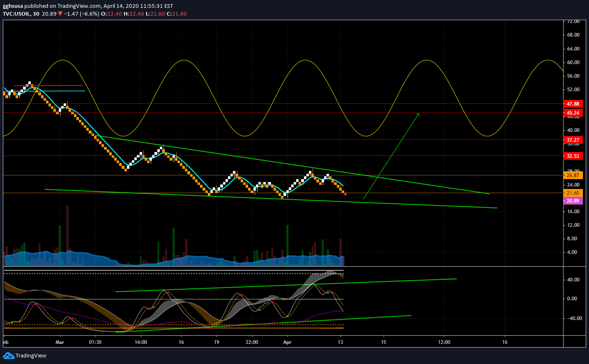Click the −1.47 (−6.6%) change value
589x364 pixels.
pos(82,14)
